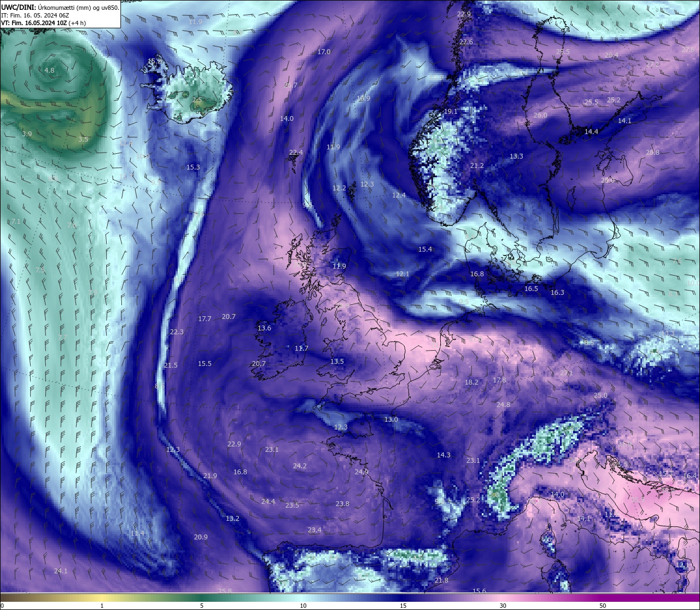
Task: Click the color scale tick label '5'
Action: pyautogui.click(x=202, y=606)
